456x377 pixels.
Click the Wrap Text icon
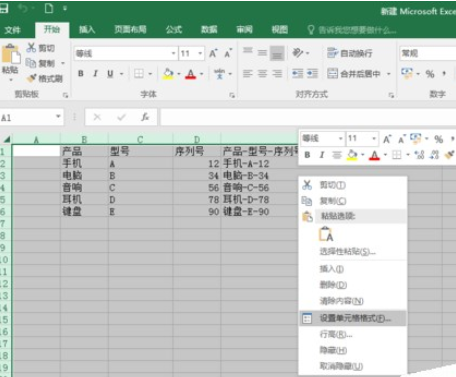pos(332,53)
